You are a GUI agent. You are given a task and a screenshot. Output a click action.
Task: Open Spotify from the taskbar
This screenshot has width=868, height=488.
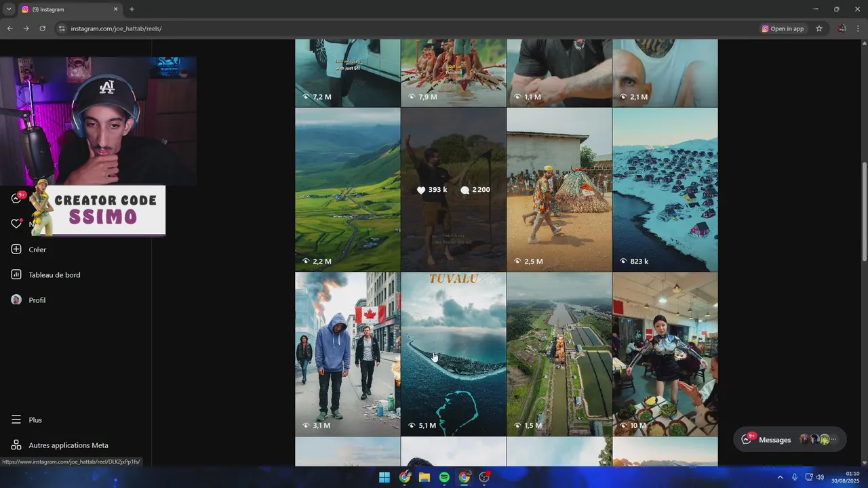tap(444, 477)
